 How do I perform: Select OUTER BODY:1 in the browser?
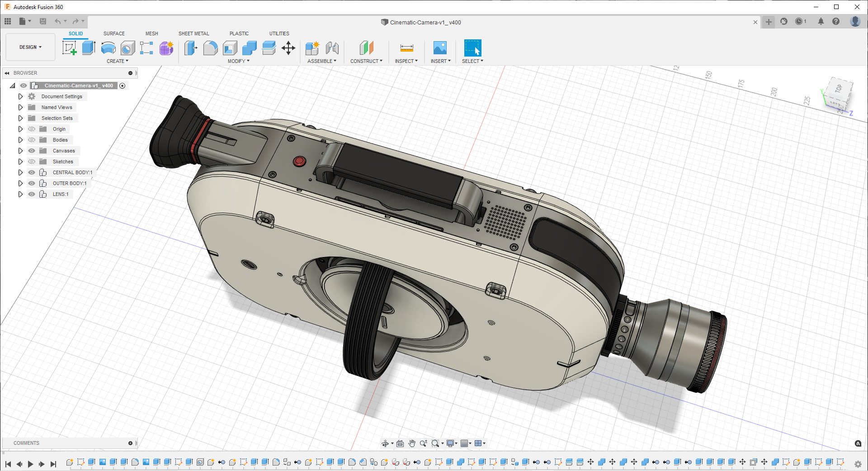(69, 183)
